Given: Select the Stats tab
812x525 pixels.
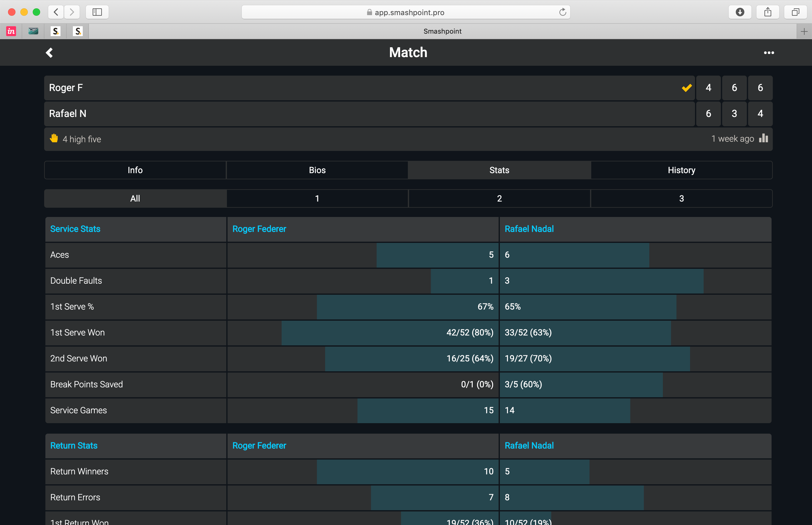Looking at the screenshot, I should pyautogui.click(x=499, y=170).
